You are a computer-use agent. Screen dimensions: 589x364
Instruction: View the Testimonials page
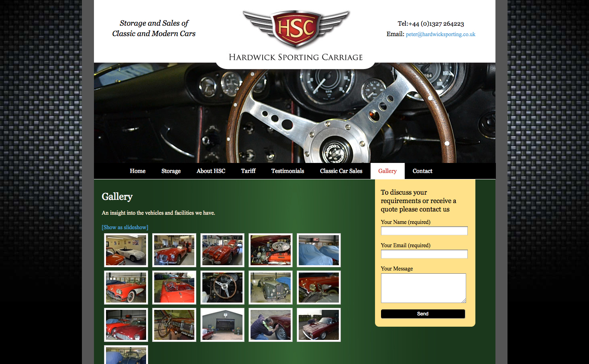coord(287,171)
